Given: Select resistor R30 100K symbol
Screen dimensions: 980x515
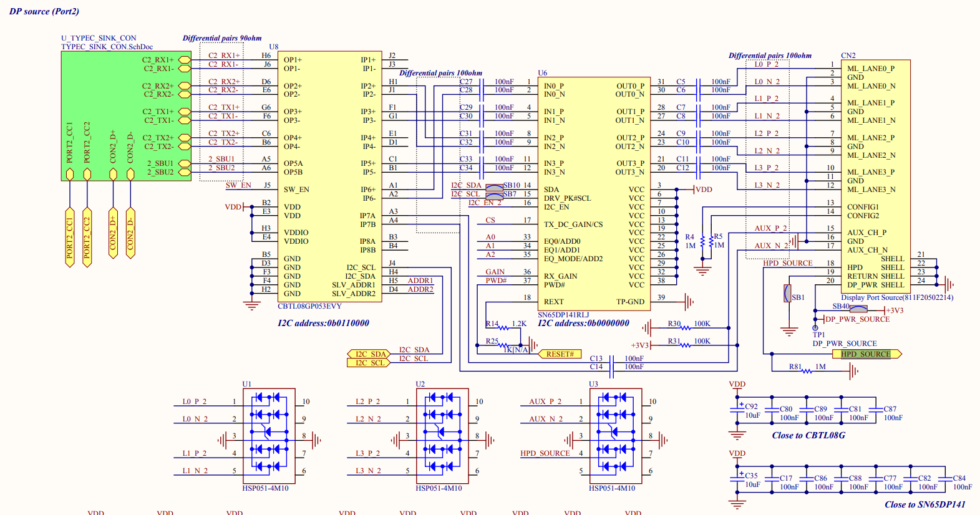Looking at the screenshot, I should pos(686,328).
